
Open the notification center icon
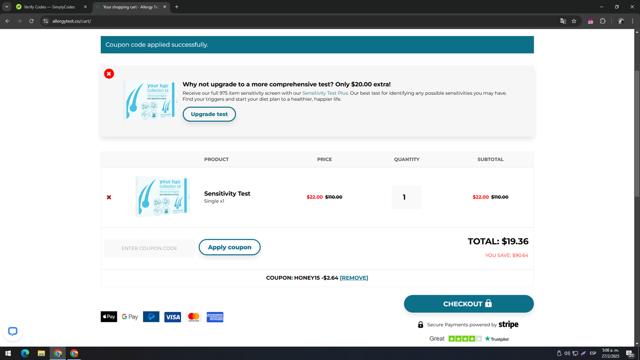[x=630, y=353]
